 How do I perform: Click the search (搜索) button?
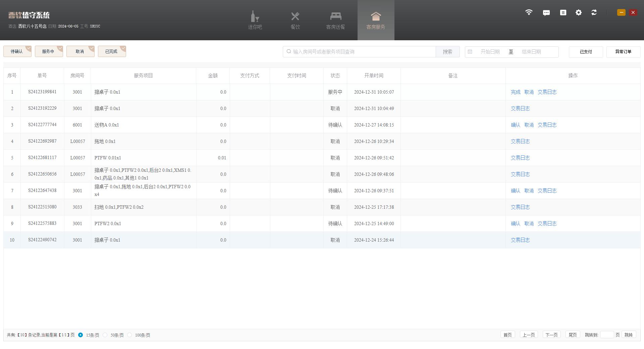point(447,52)
